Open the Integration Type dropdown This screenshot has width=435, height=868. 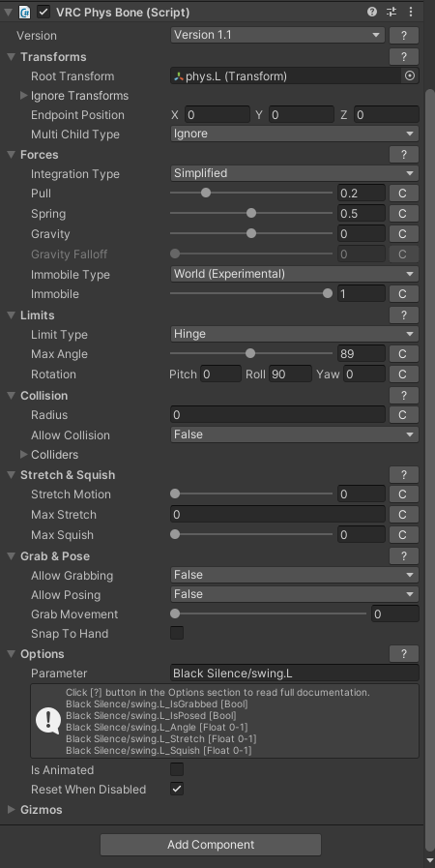tap(294, 173)
